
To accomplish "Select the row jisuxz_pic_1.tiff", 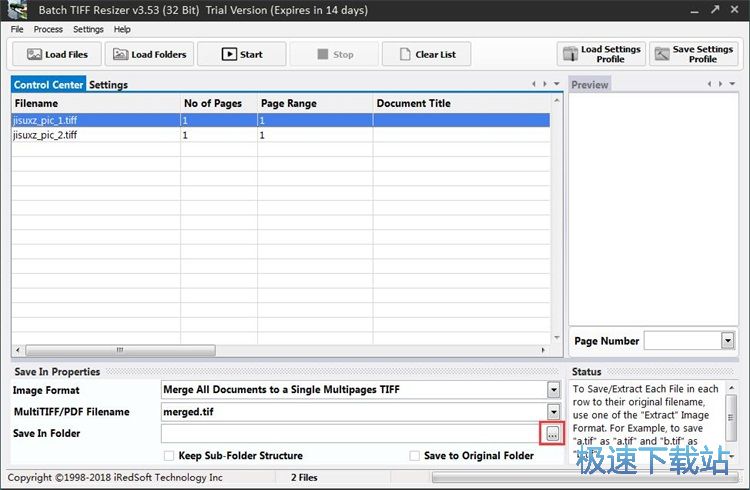I will coord(281,120).
